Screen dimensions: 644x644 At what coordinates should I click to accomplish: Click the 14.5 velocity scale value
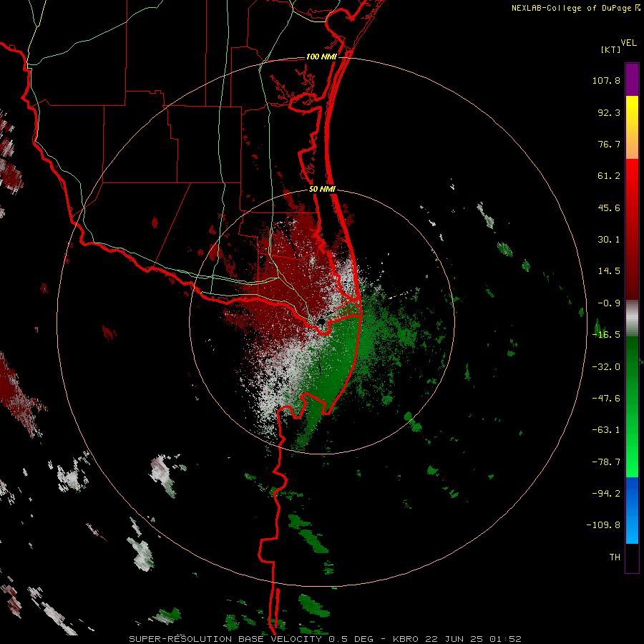click(x=609, y=271)
